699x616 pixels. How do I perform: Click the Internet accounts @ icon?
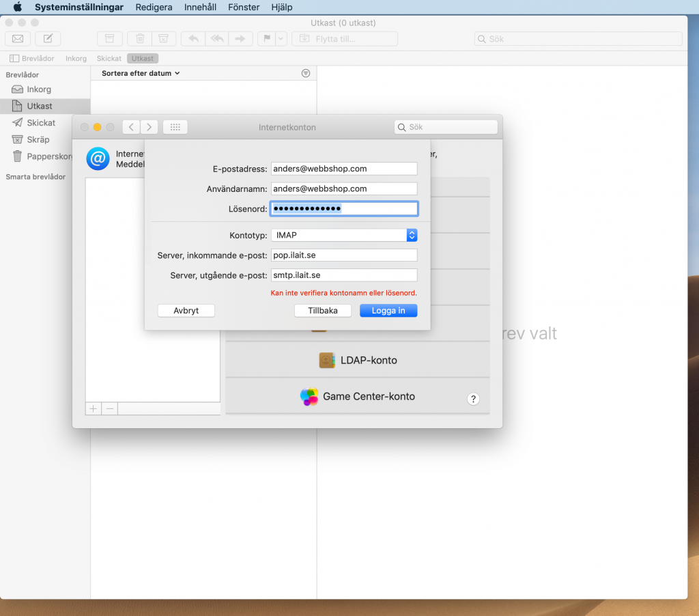[x=98, y=159]
